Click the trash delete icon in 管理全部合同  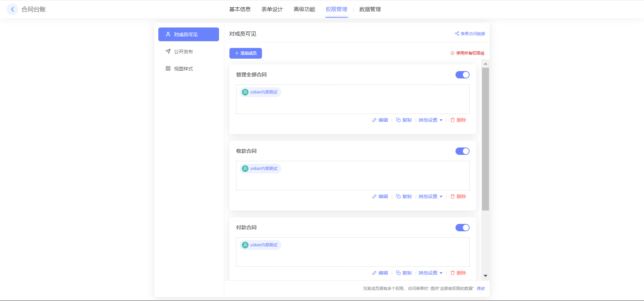click(x=452, y=120)
